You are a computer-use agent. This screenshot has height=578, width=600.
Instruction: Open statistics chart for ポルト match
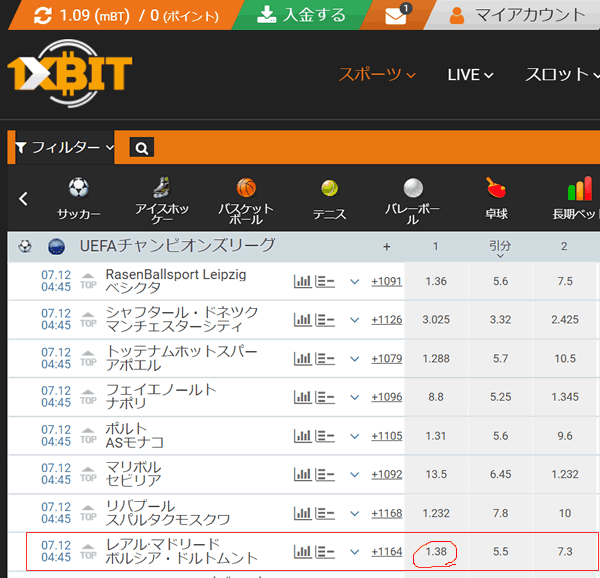(x=302, y=436)
